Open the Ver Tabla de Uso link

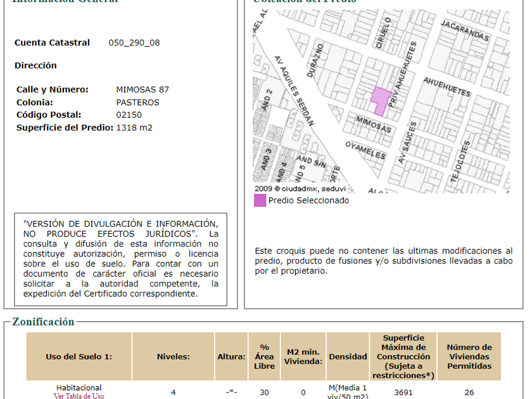pyautogui.click(x=79, y=396)
